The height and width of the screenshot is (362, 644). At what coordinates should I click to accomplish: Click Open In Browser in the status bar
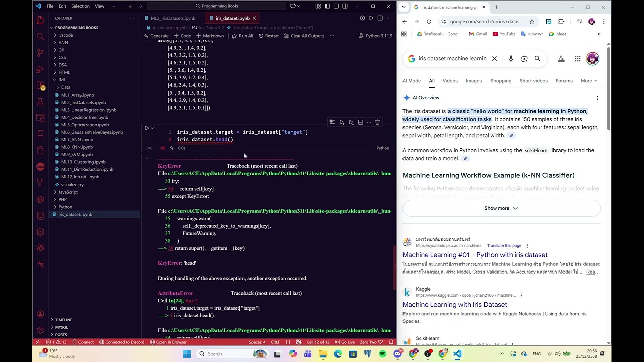click(168, 342)
